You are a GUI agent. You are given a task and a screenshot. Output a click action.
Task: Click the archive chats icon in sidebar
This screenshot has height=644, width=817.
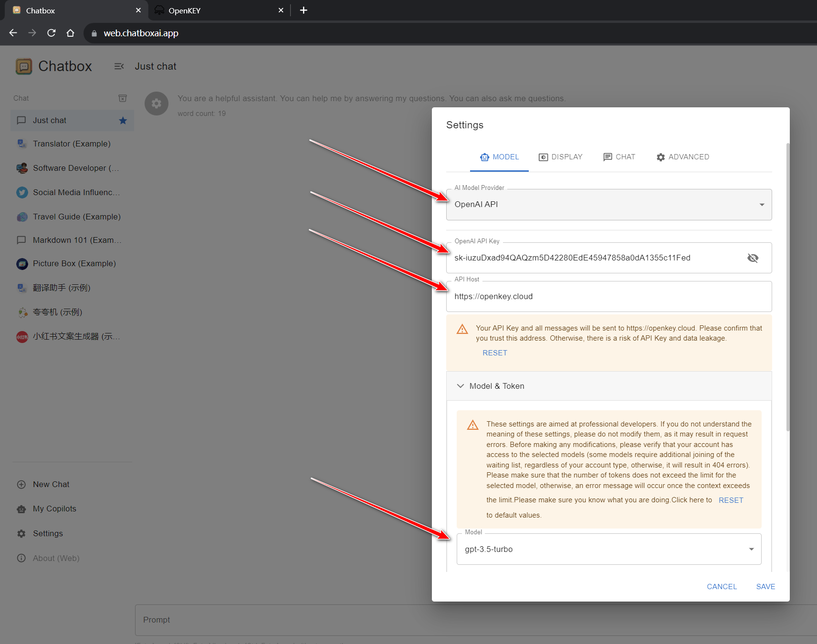[x=123, y=98]
